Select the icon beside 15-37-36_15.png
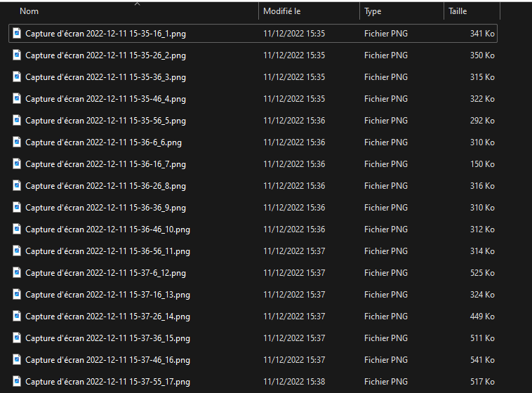Image resolution: width=532 pixels, height=393 pixels. pyautogui.click(x=18, y=338)
